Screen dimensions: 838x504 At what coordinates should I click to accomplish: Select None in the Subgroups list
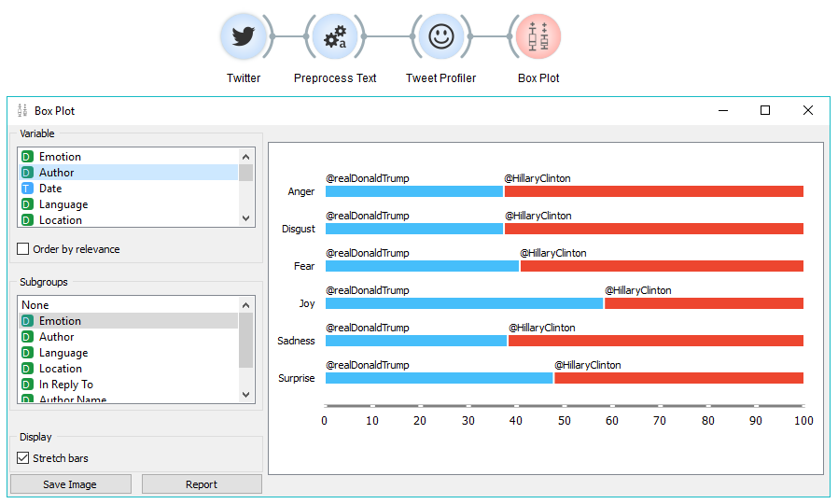(x=35, y=305)
